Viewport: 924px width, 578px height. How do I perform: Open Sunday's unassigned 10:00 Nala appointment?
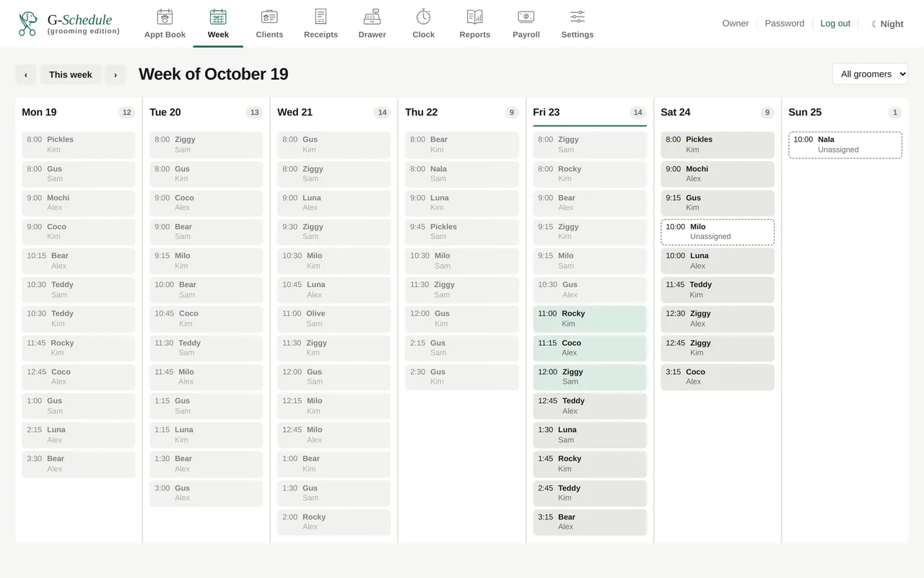[845, 145]
